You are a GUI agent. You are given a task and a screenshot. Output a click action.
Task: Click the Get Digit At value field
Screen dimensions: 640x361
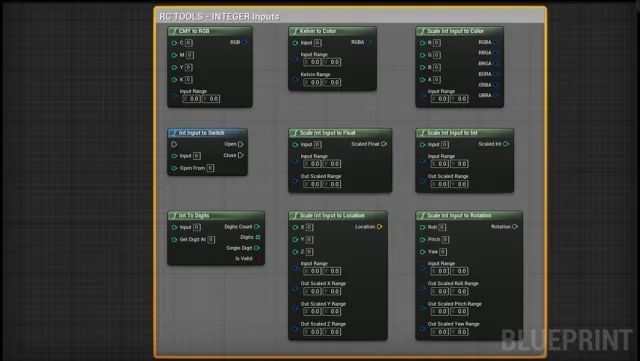[211, 240]
